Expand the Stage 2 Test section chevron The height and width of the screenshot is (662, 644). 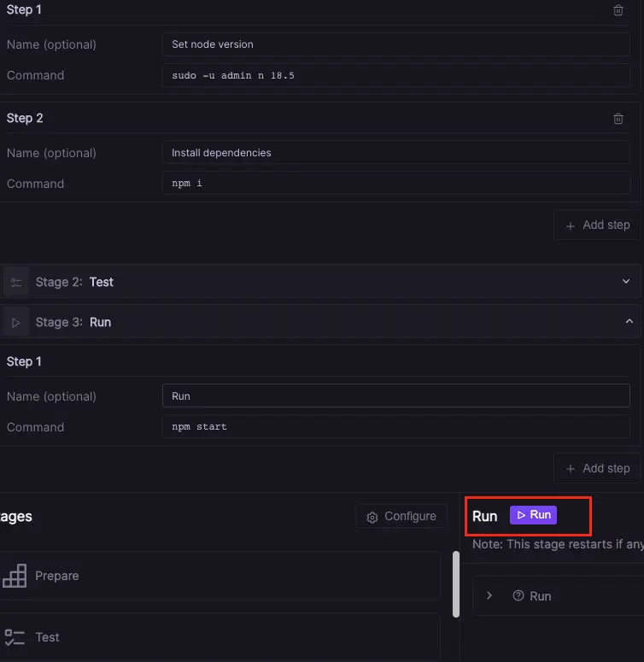coord(626,281)
